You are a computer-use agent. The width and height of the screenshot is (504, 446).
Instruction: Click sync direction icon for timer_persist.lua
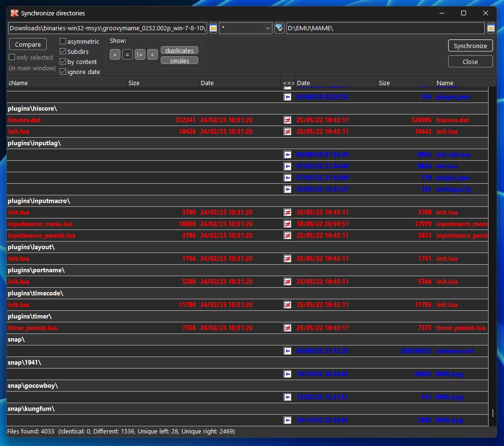pos(287,328)
